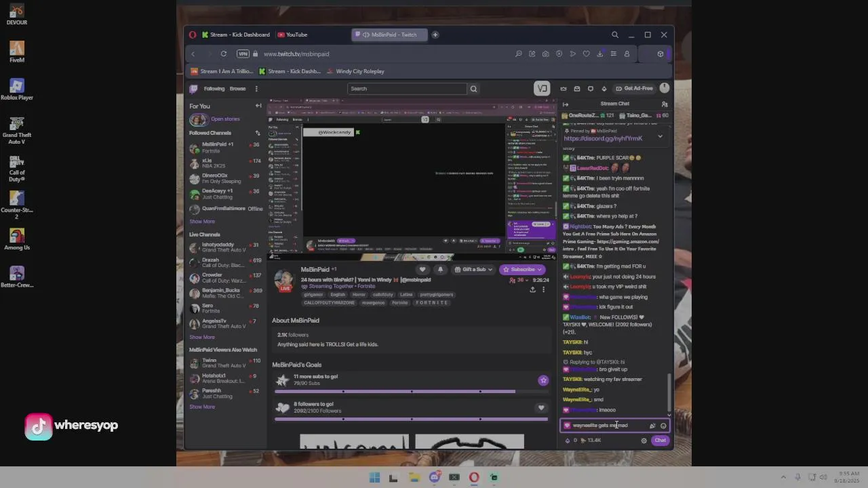868x488 pixels.
Task: Expand the pinned discord message chevron
Action: point(660,136)
